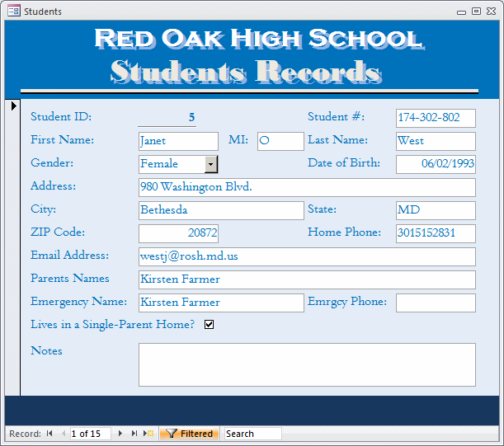Click the Red Oak High School heading
Image resolution: width=504 pixels, height=446 pixels.
259,39
